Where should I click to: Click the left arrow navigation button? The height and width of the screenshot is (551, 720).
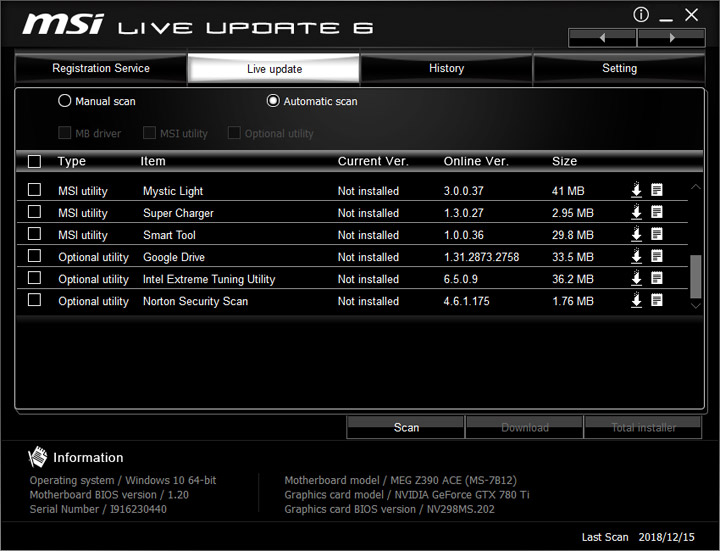[602, 38]
